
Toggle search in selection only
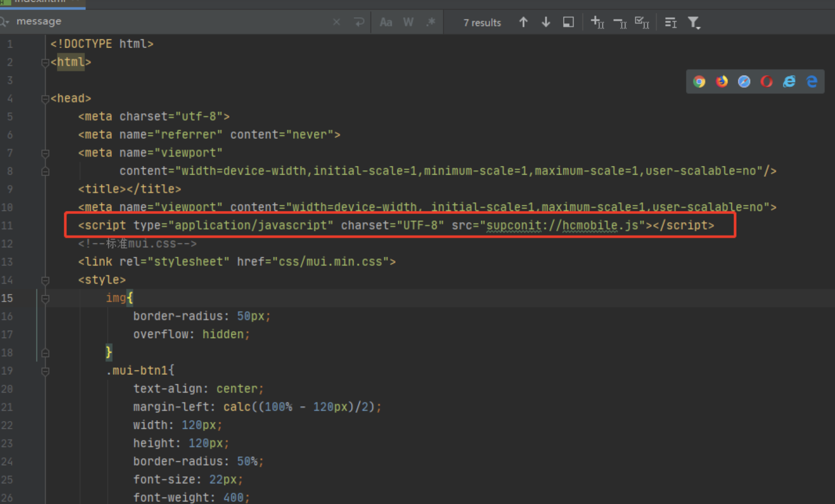(568, 22)
